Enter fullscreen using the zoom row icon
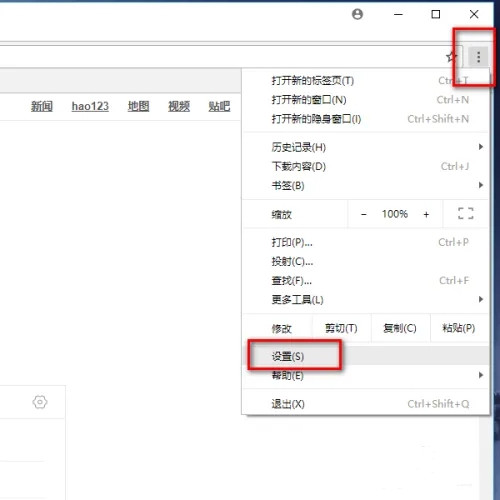 click(466, 214)
